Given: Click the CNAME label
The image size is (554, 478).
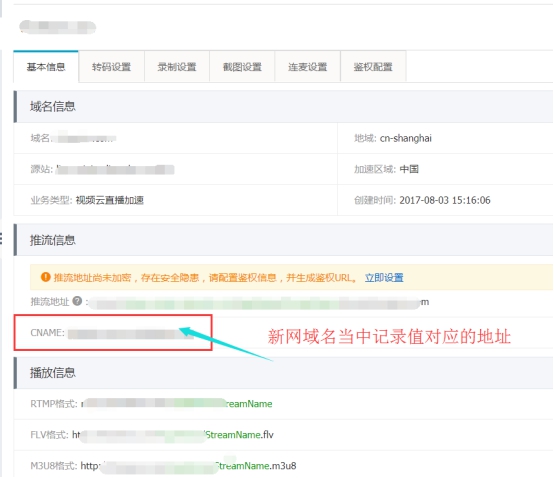Looking at the screenshot, I should 47,333.
